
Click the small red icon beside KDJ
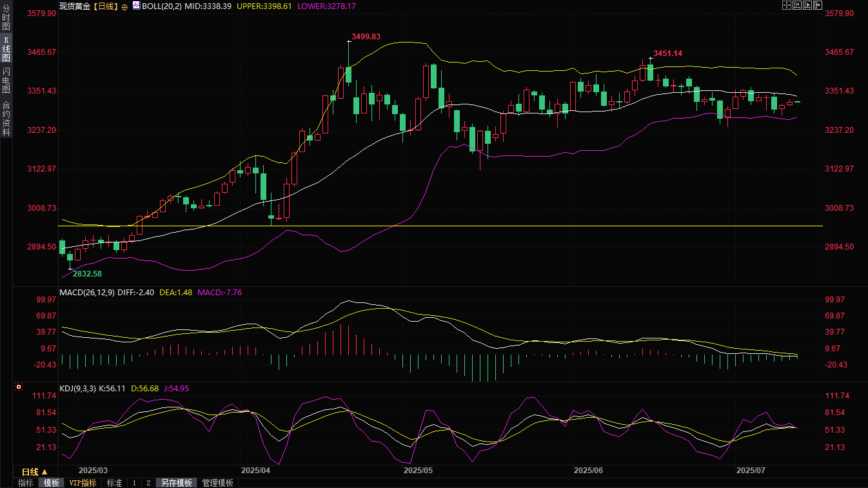(x=18, y=387)
